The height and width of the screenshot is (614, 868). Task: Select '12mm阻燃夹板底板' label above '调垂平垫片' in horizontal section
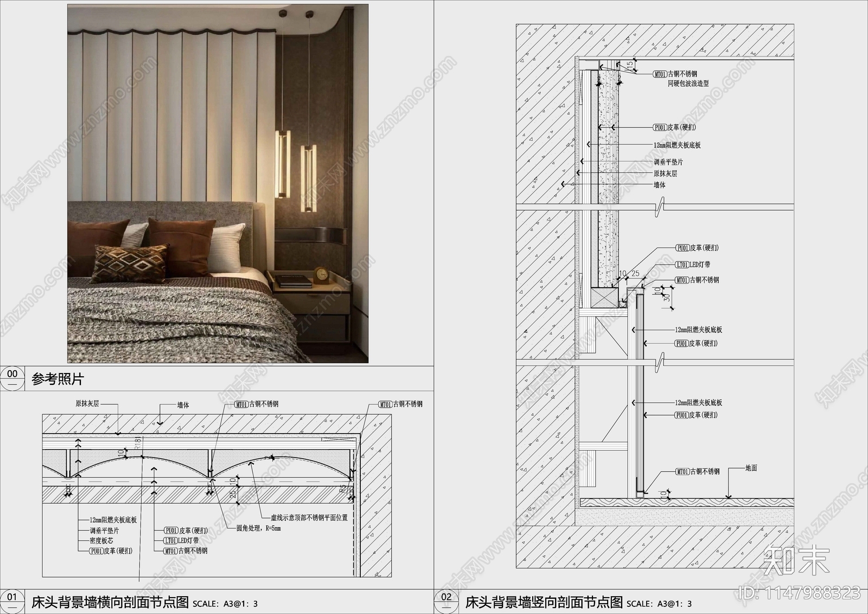113,520
